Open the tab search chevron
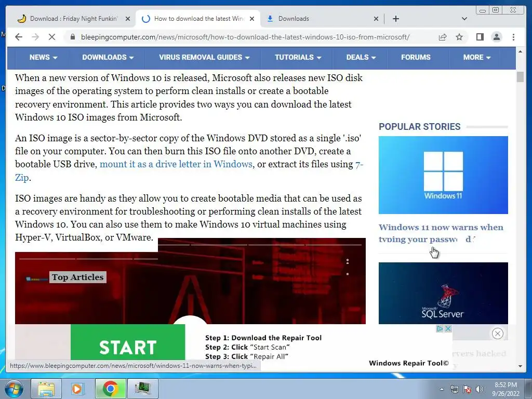 click(464, 19)
